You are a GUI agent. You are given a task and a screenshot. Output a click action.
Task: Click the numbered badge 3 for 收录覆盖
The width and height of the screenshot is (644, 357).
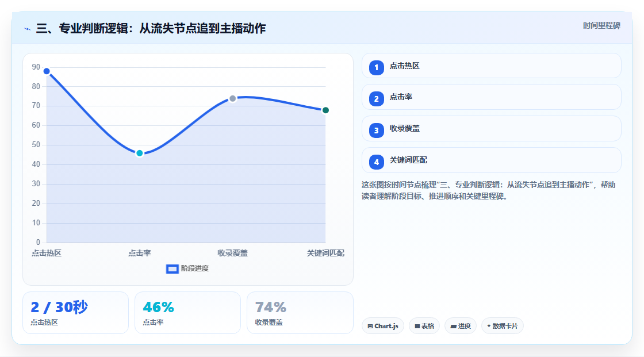point(376,130)
